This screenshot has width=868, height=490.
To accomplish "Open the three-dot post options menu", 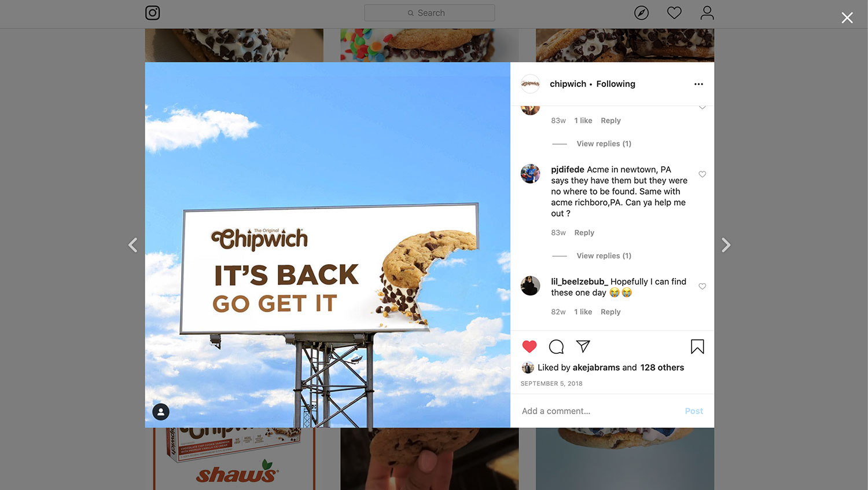I will pyautogui.click(x=698, y=84).
